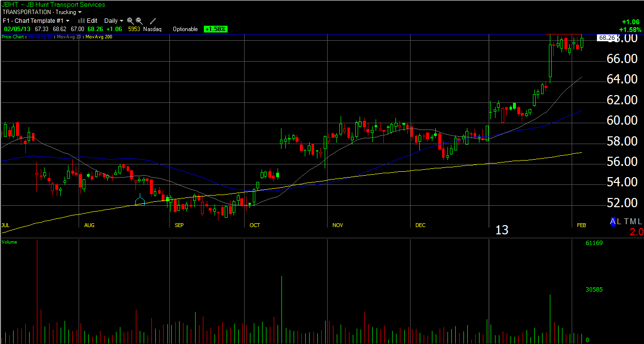Click the NOV month label
The height and width of the screenshot is (344, 644).
click(x=338, y=226)
